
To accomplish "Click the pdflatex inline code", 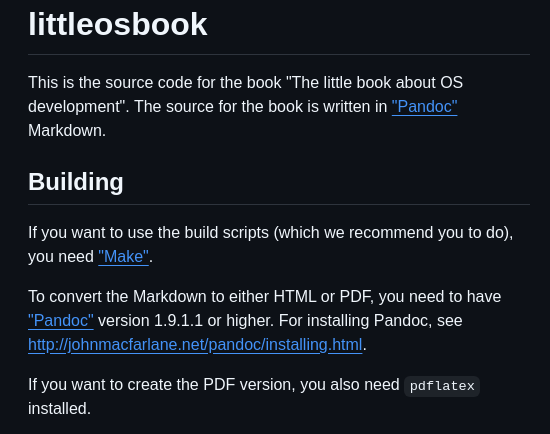I will 442,386.
